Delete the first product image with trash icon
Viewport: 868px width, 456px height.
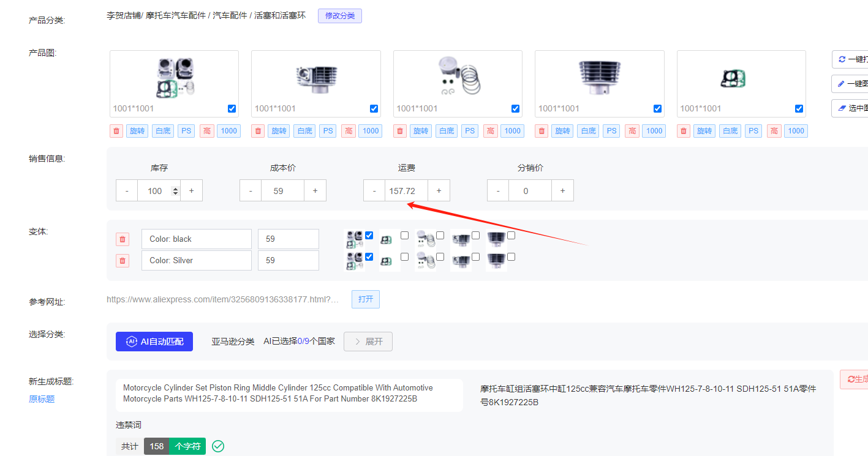click(116, 131)
